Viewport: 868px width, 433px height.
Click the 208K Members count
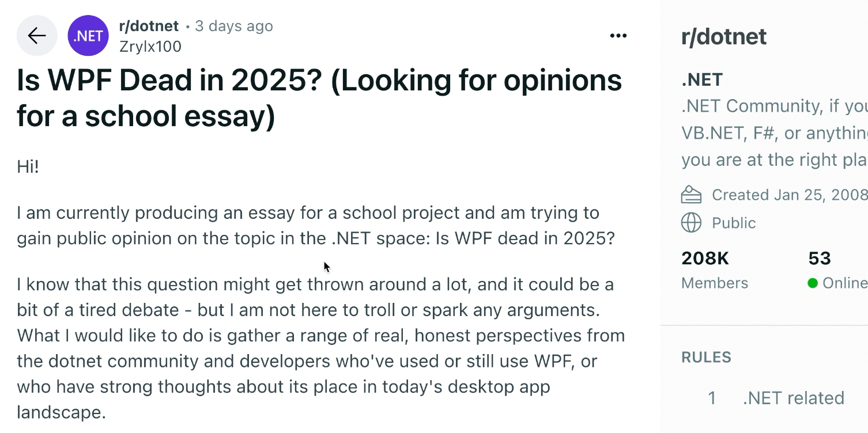(x=704, y=259)
